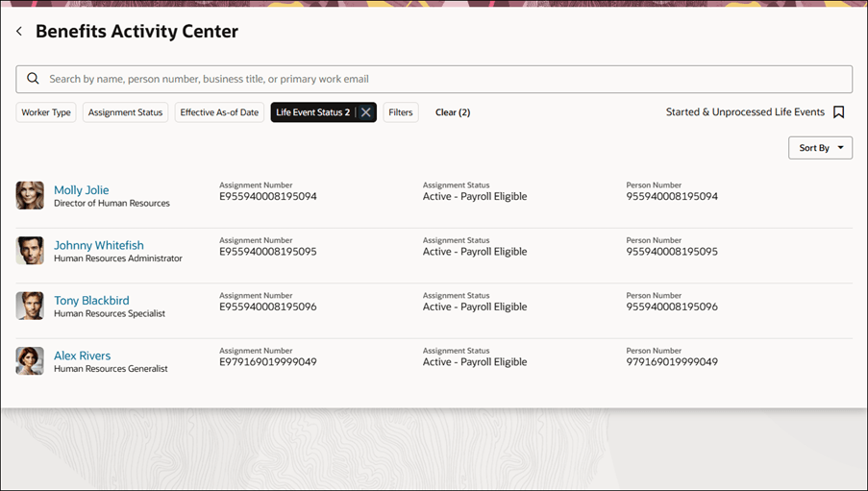Go back using the arrow beside Benefits Activity Center
The width and height of the screenshot is (868, 491).
(19, 32)
